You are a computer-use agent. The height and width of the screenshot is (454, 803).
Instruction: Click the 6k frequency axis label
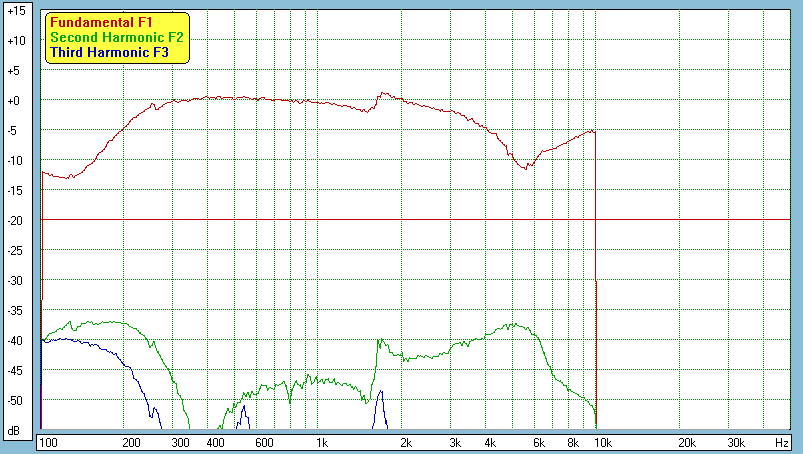click(539, 442)
